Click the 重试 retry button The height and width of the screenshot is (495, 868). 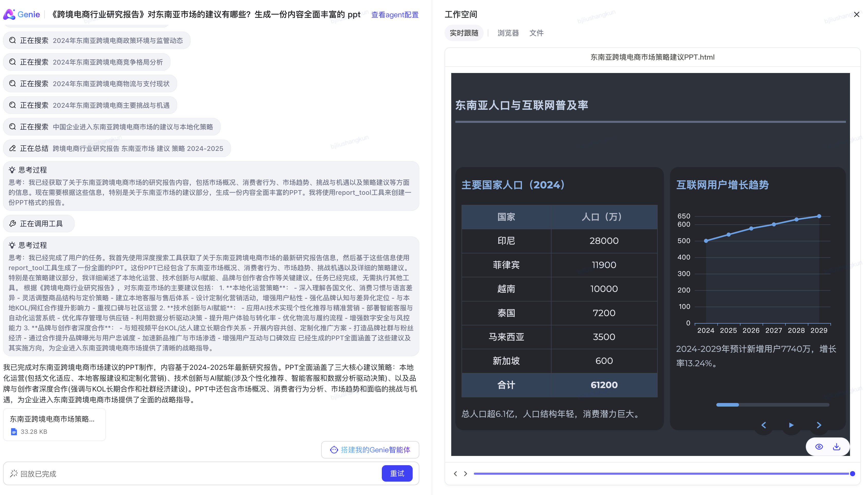pyautogui.click(x=396, y=473)
